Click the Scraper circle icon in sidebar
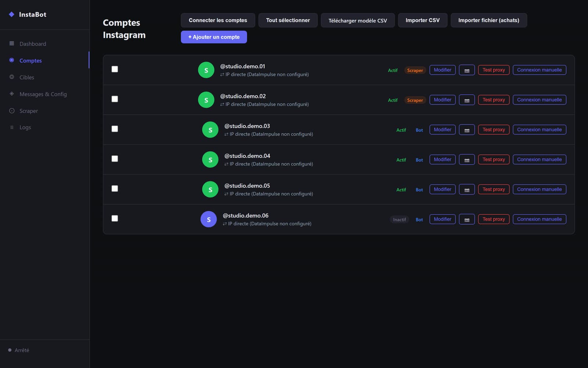This screenshot has height=368, width=588. tap(12, 111)
